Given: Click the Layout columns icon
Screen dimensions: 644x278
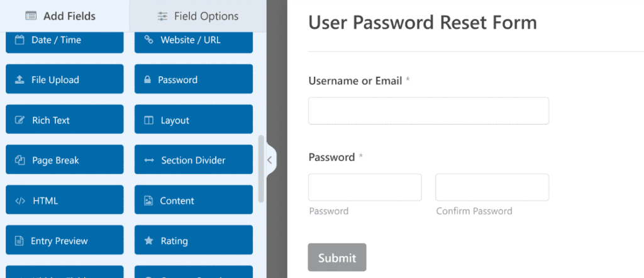Looking at the screenshot, I should (148, 120).
